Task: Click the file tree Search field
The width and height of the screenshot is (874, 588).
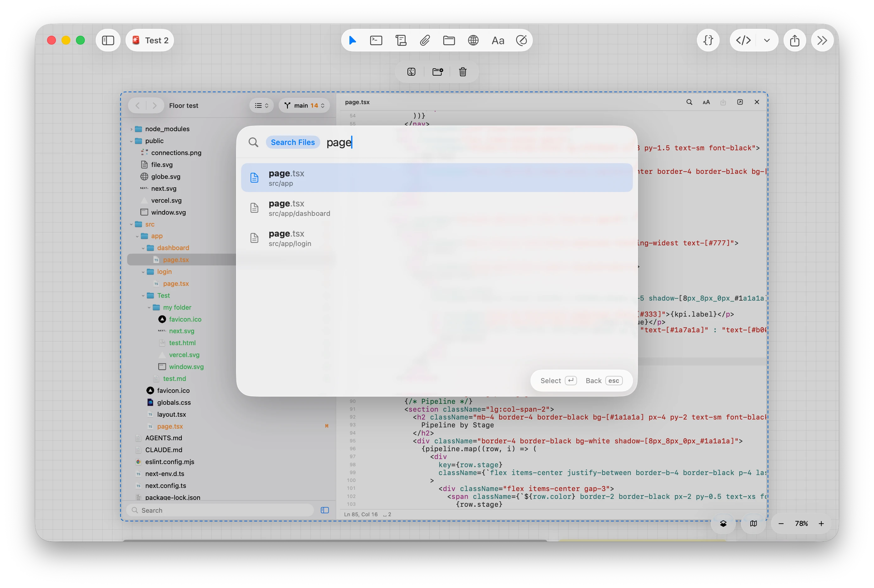Action: coord(220,510)
